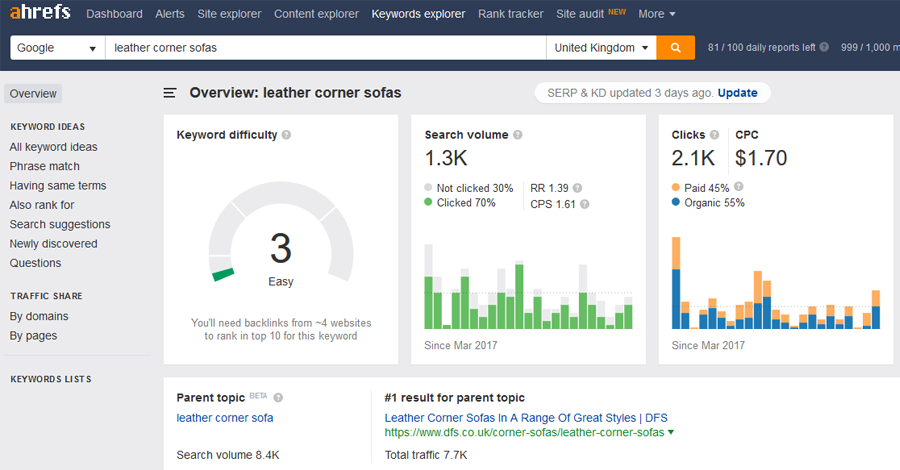Go to Content explorer
This screenshot has height=470, width=900.
click(x=316, y=14)
